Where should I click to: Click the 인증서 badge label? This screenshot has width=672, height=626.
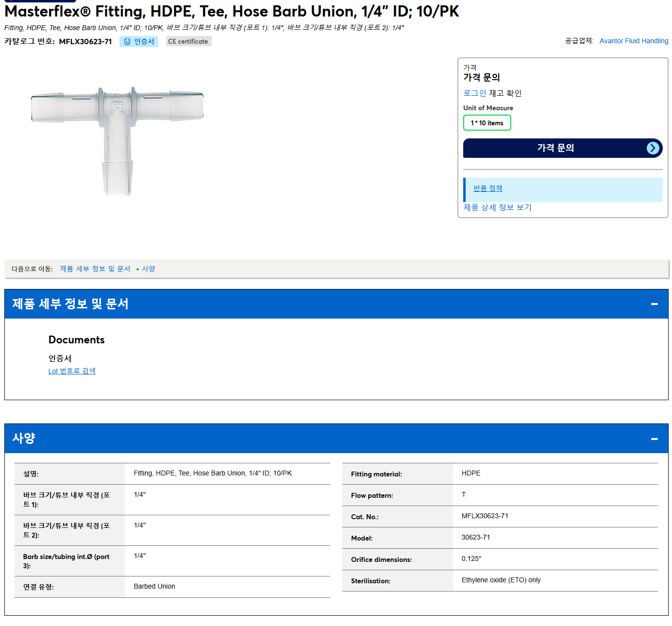click(144, 42)
